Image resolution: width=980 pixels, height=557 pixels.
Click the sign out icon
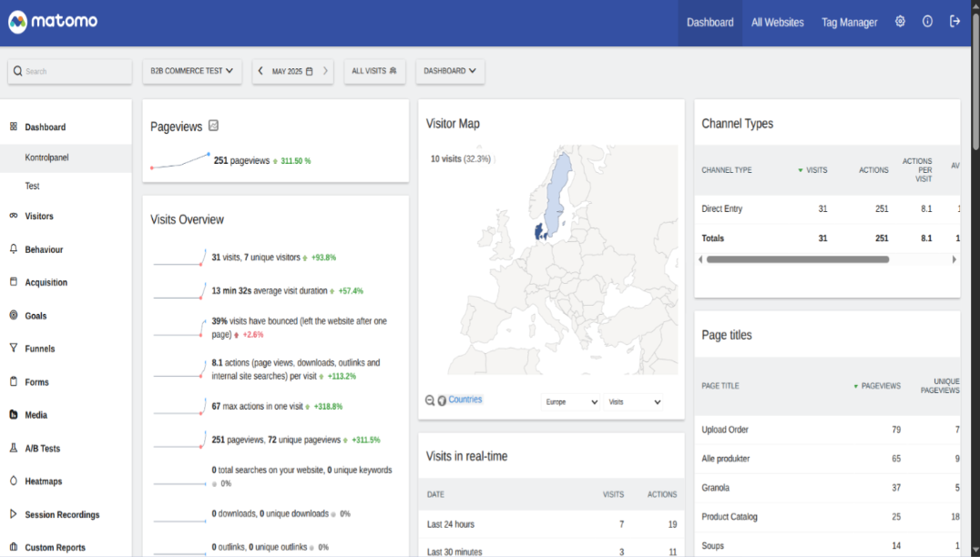pos(954,22)
